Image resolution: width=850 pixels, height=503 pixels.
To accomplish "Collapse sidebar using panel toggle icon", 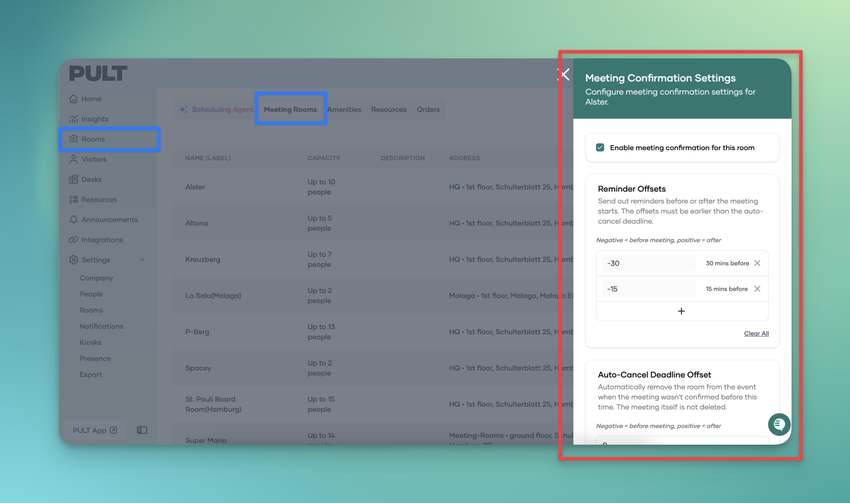I will [142, 430].
